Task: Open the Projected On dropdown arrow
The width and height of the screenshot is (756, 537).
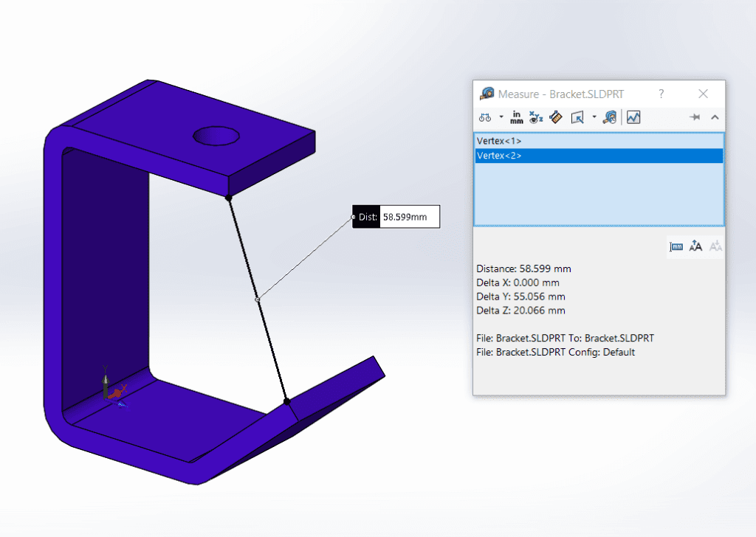Action: point(594,117)
